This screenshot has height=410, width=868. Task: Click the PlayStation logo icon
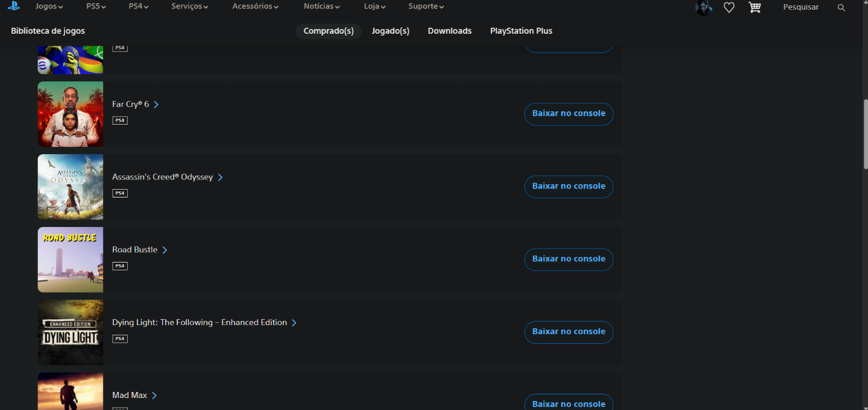[x=13, y=7]
